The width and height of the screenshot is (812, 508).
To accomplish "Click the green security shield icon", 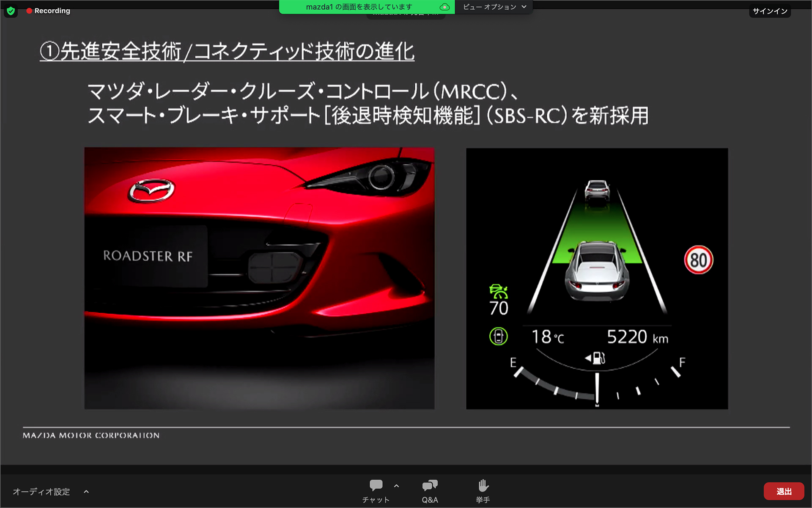I will pyautogui.click(x=11, y=11).
